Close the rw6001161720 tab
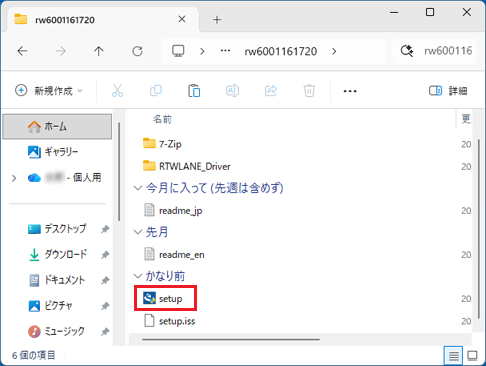486x366 pixels. [x=182, y=19]
